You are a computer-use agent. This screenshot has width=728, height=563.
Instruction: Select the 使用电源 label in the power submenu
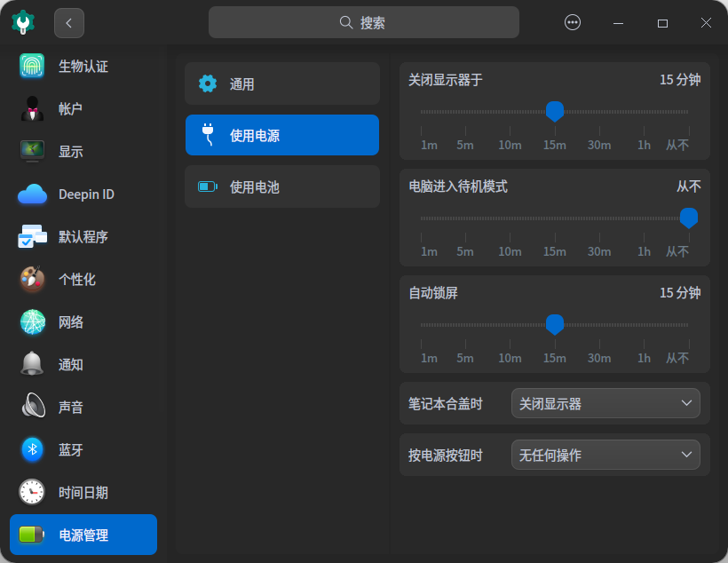pos(255,136)
